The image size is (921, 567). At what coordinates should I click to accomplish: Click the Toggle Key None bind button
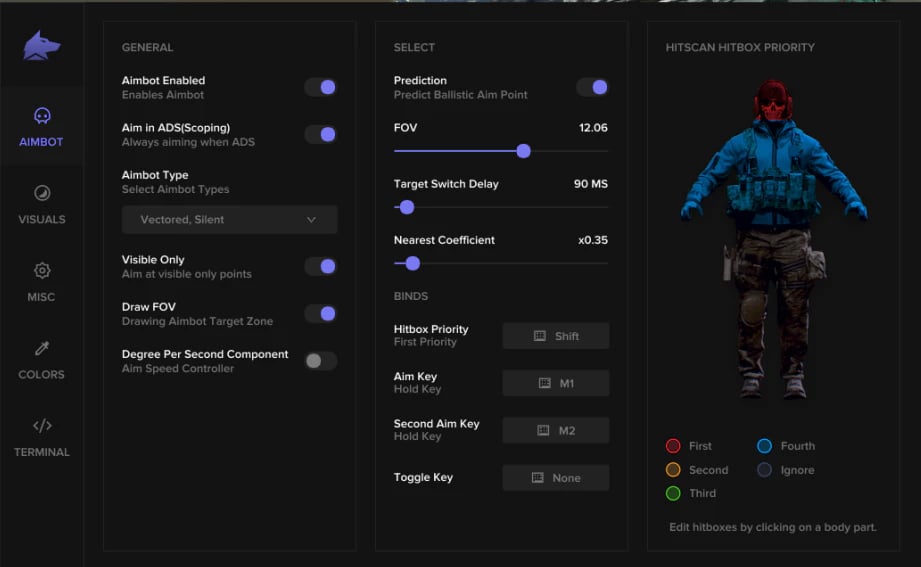pyautogui.click(x=556, y=478)
